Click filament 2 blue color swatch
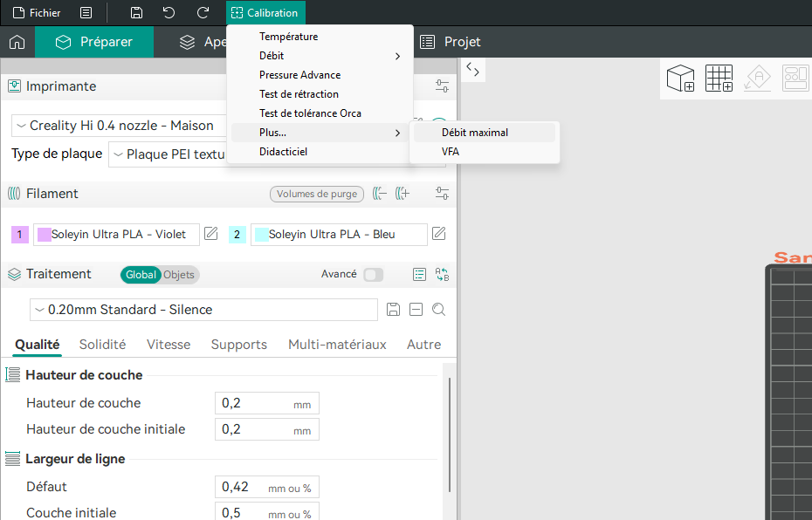This screenshot has height=520, width=812. (237, 235)
